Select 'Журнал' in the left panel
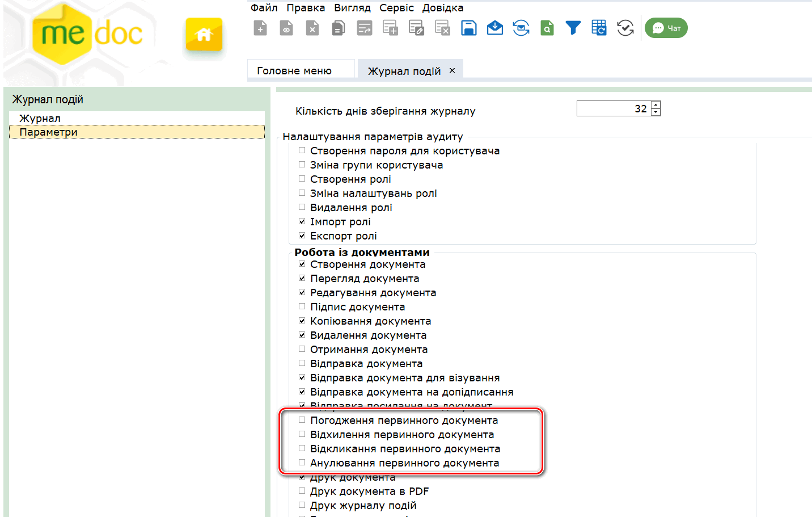The height and width of the screenshot is (517, 812). tap(40, 118)
